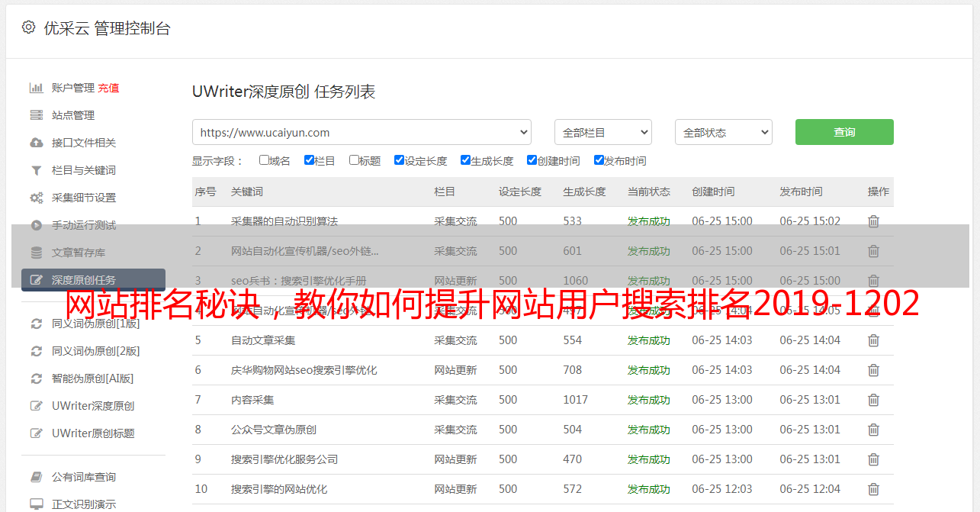The height and width of the screenshot is (512, 980).
Task: Open 手动运行测试 in the sidebar
Action: 84,225
